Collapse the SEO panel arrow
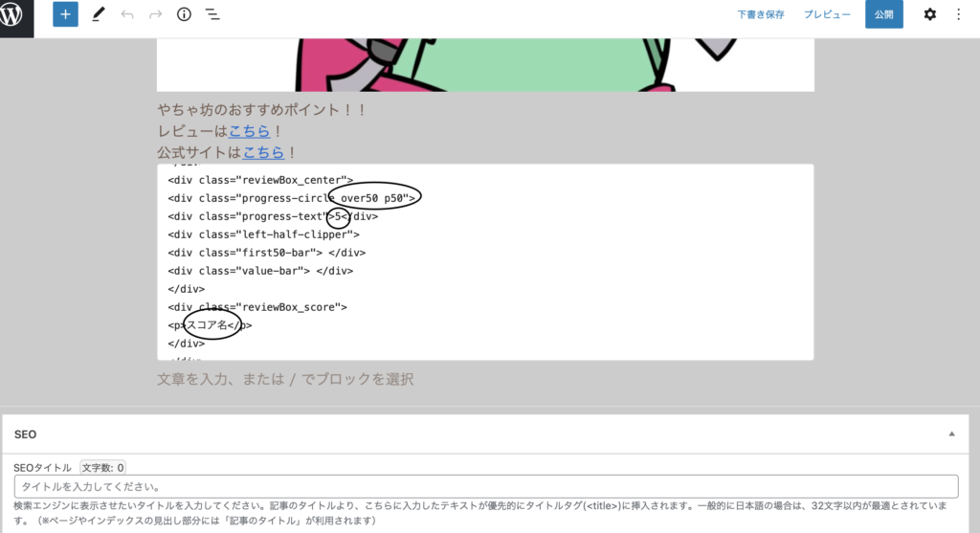The width and height of the screenshot is (980, 533). pyautogui.click(x=952, y=433)
